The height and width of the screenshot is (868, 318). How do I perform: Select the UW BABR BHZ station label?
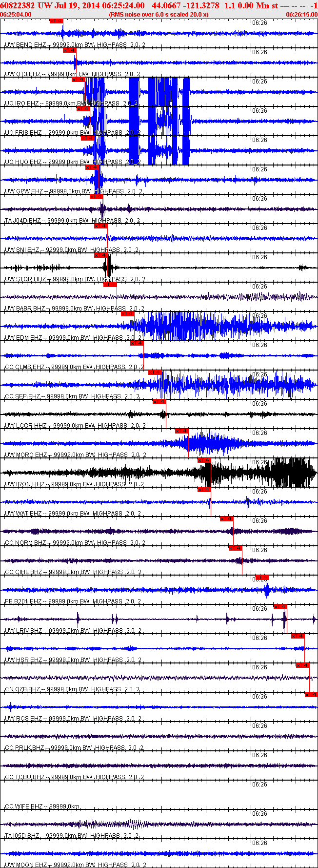coord(75,309)
